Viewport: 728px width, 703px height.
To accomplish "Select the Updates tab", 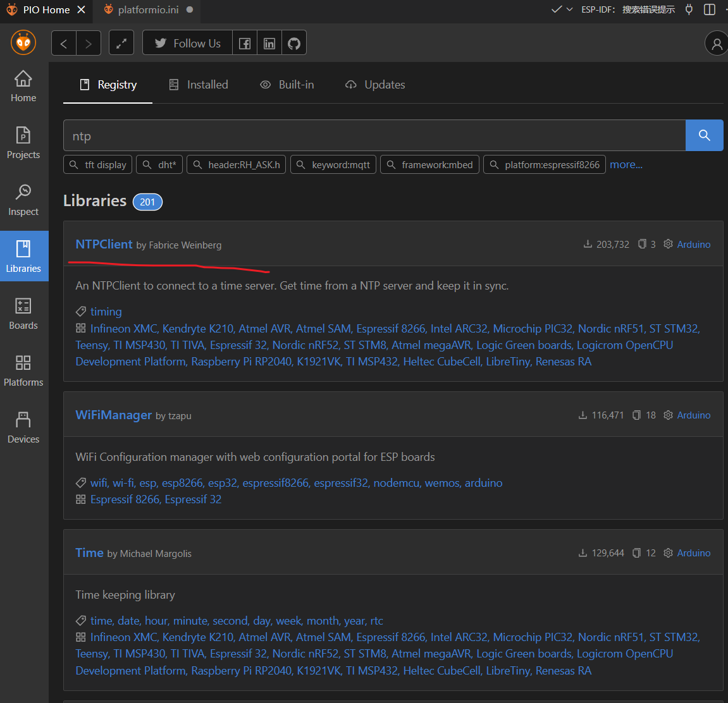I will [x=375, y=85].
